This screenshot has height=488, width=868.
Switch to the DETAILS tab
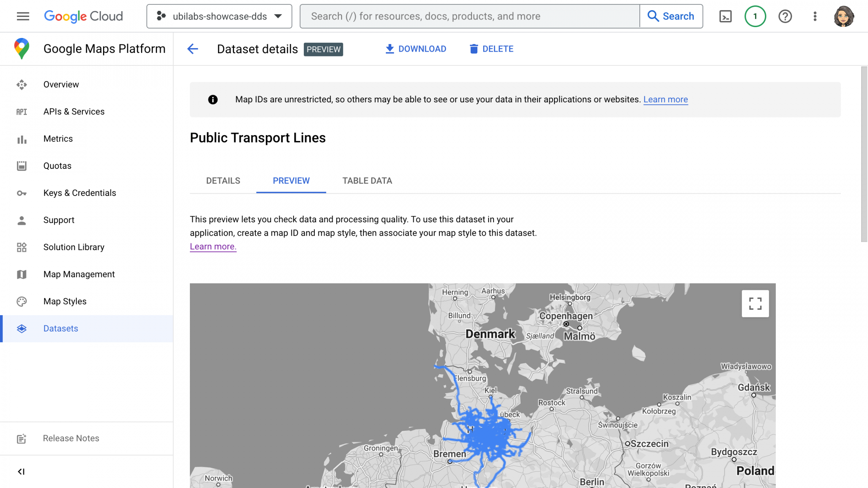223,181
